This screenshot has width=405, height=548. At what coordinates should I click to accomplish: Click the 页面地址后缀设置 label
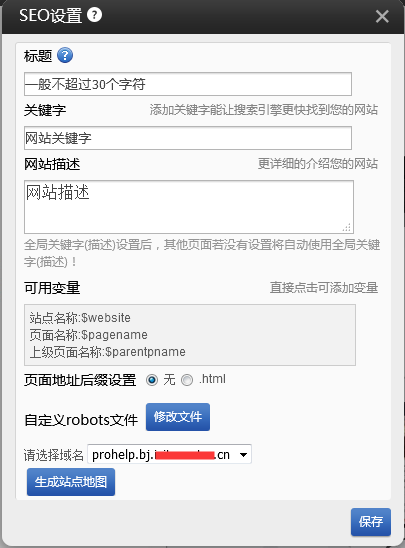click(80, 380)
